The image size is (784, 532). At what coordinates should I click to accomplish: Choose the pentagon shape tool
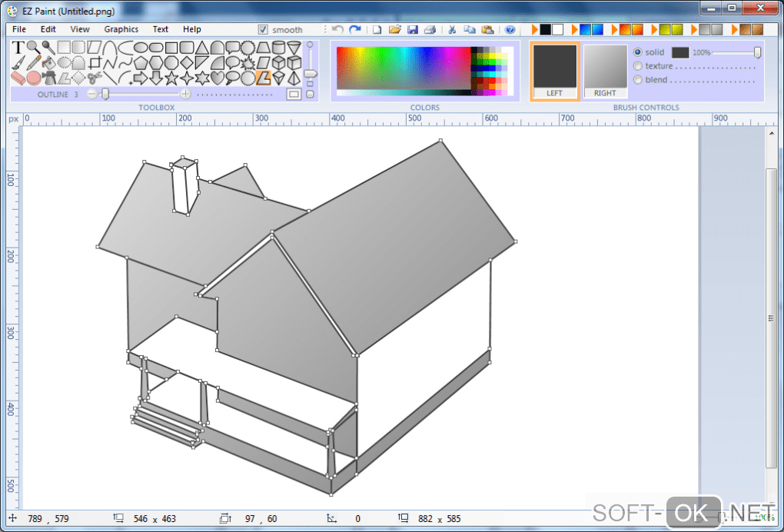(141, 62)
